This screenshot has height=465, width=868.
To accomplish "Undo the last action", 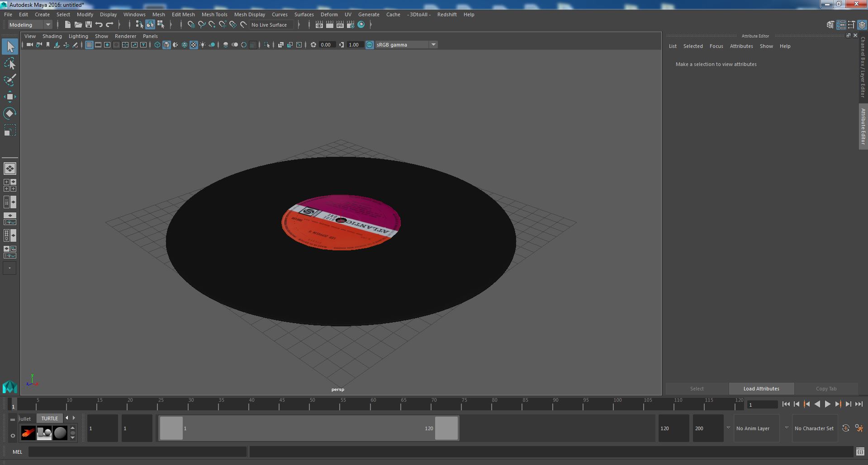I will pos(99,25).
